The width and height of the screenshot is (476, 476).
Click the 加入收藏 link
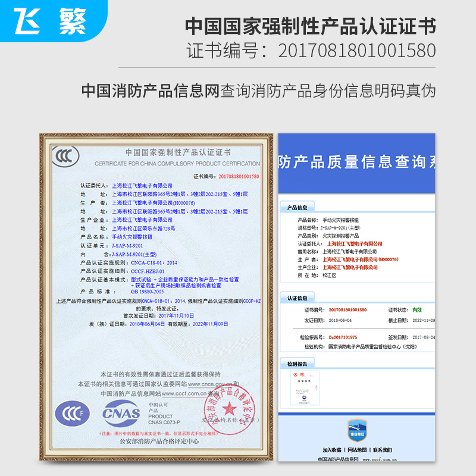click(332, 450)
